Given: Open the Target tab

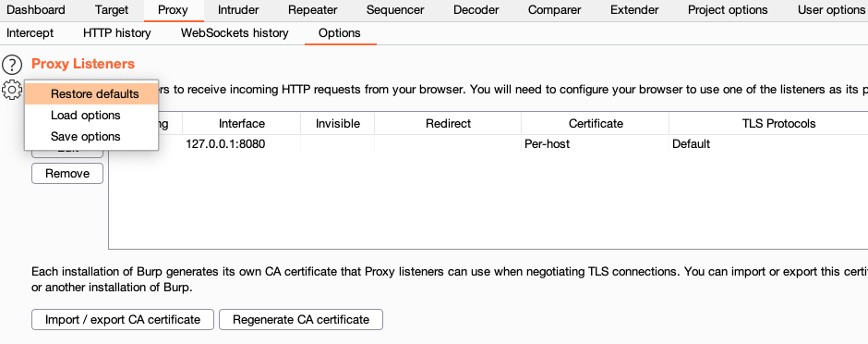Looking at the screenshot, I should click(x=111, y=10).
